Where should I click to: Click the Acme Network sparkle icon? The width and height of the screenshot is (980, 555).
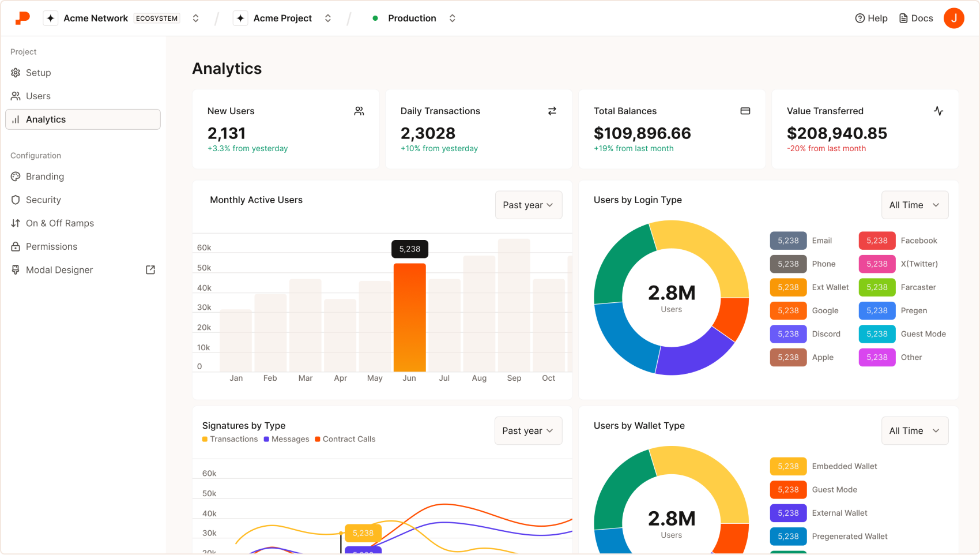point(51,18)
